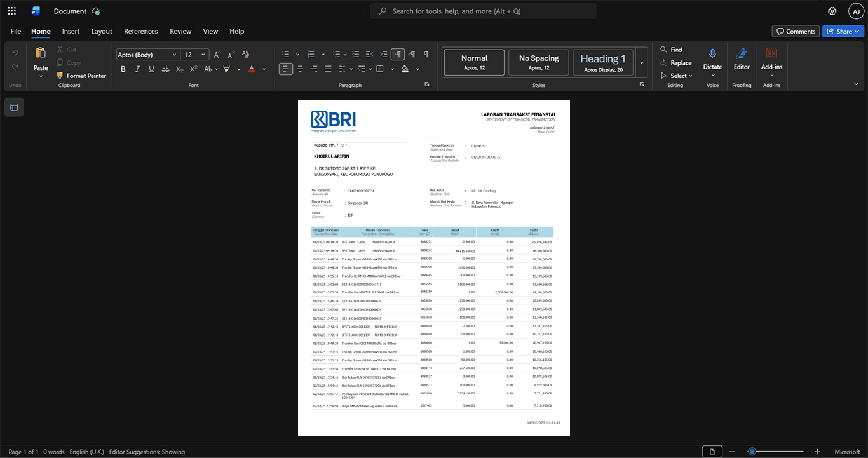Click the Add-ins icon
This screenshot has width=868, height=458.
pos(771,53)
